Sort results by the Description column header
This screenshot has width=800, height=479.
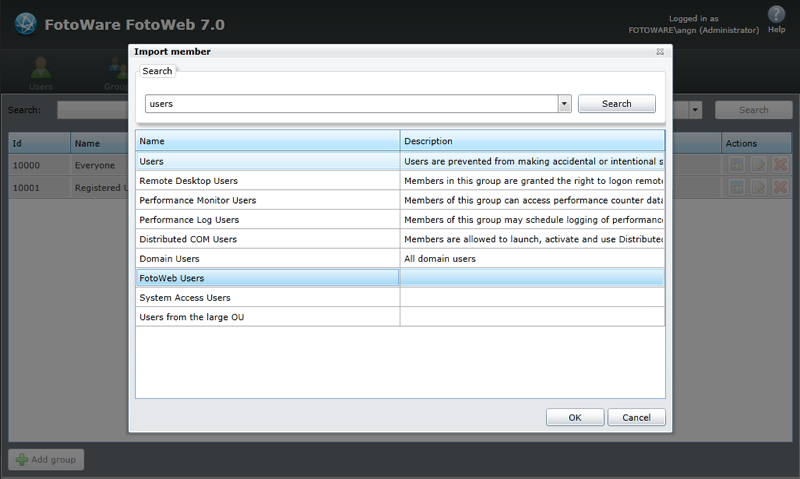point(532,141)
